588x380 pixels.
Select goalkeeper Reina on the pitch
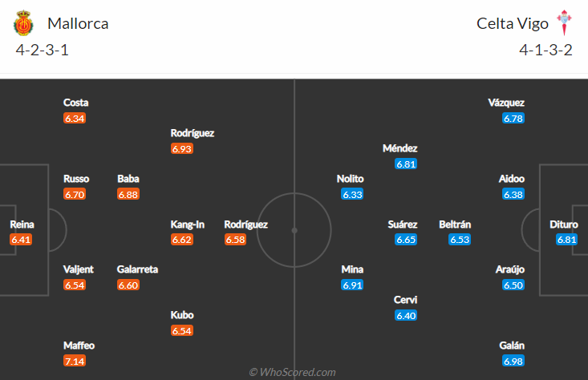click(x=21, y=225)
